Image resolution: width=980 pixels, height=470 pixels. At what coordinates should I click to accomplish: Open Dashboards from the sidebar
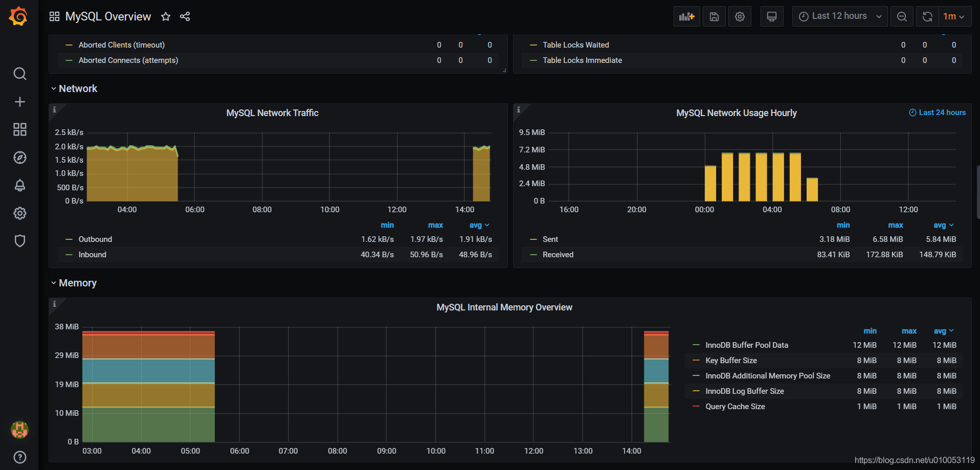19,129
